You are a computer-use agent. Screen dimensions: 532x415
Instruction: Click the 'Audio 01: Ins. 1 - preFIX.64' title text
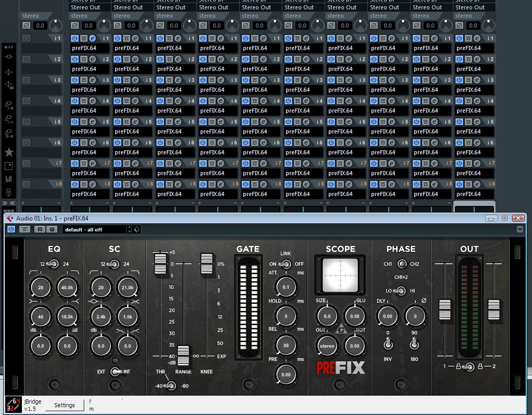coord(52,218)
